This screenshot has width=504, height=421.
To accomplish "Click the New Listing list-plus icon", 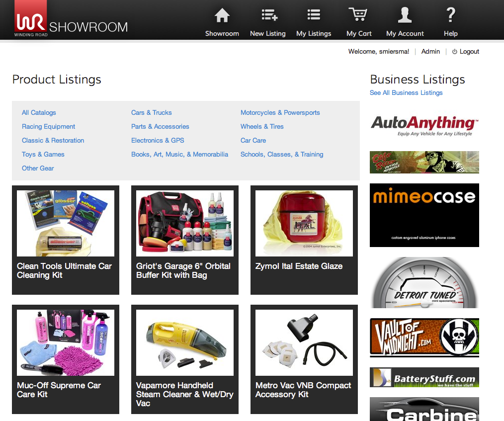I will point(269,15).
